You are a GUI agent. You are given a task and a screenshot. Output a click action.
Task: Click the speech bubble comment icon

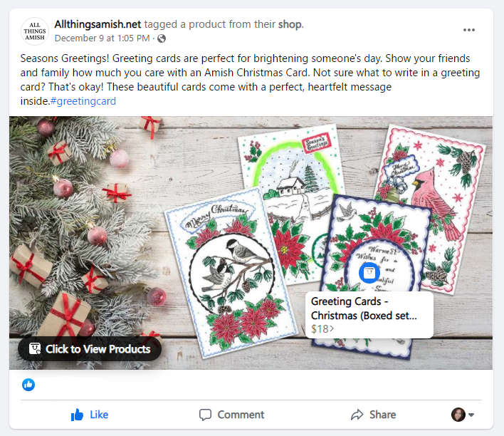(205, 415)
